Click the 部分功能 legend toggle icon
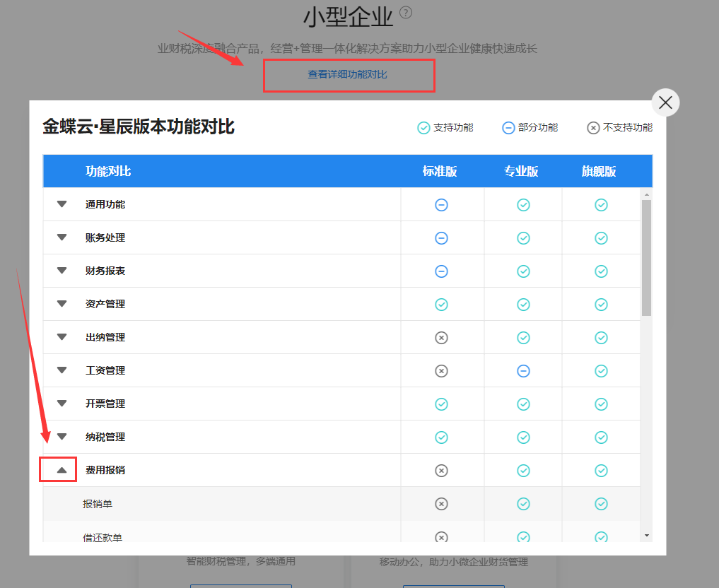Screen dimensions: 719x588 tap(508, 128)
